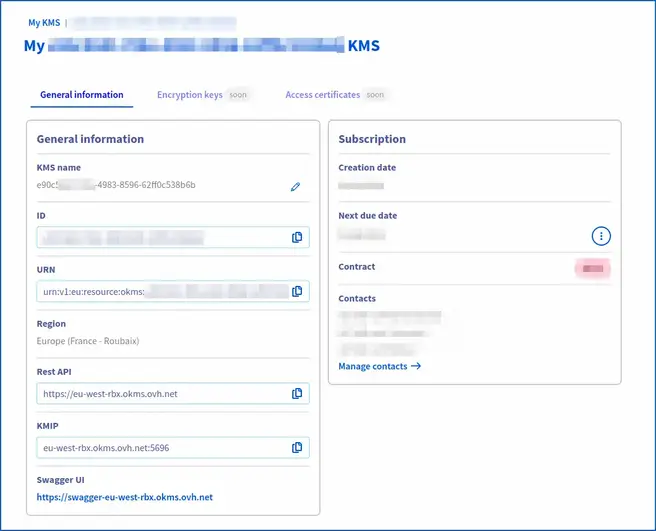The height and width of the screenshot is (531, 656).
Task: Click the pencil icon to edit KMS name
Action: tap(295, 187)
